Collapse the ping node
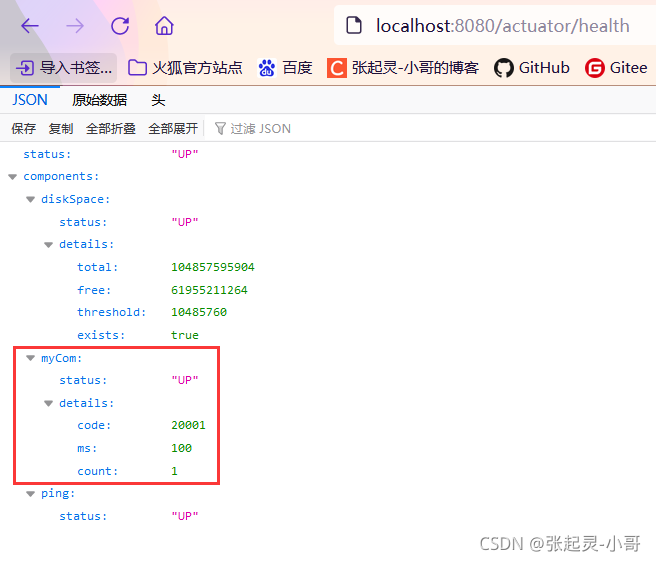The width and height of the screenshot is (656, 561). click(31, 494)
